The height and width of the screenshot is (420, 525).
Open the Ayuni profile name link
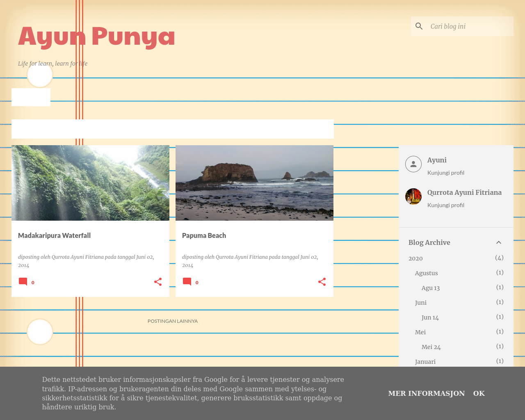pyautogui.click(x=437, y=160)
